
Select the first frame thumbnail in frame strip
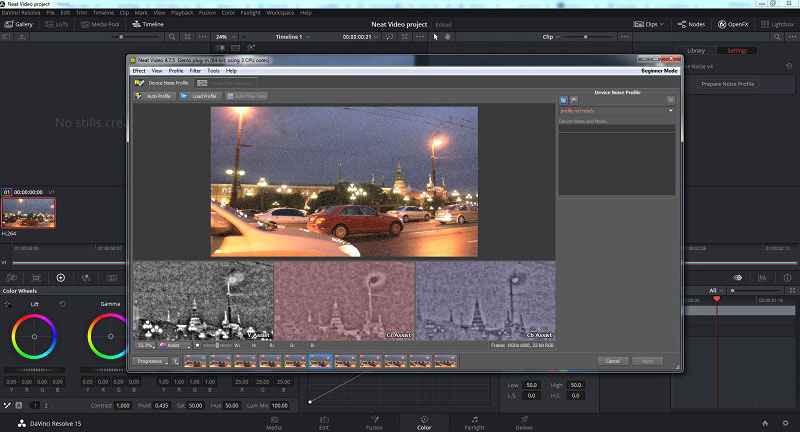(x=195, y=361)
